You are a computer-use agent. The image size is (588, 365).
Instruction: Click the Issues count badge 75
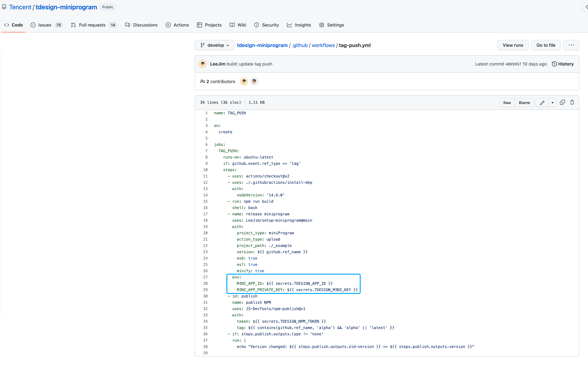pos(58,25)
